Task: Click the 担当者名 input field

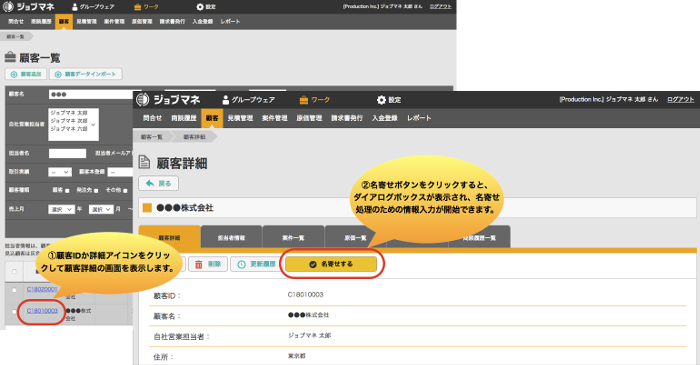Action: pyautogui.click(x=67, y=153)
